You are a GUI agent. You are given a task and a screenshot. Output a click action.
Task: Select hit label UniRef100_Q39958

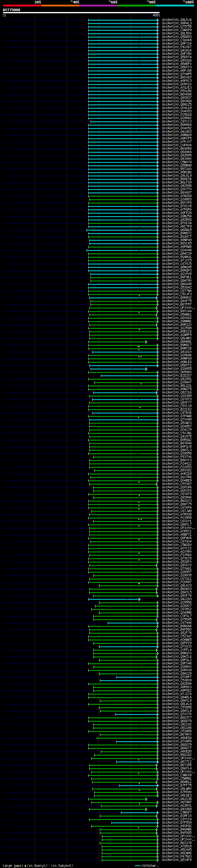click(176, 453)
